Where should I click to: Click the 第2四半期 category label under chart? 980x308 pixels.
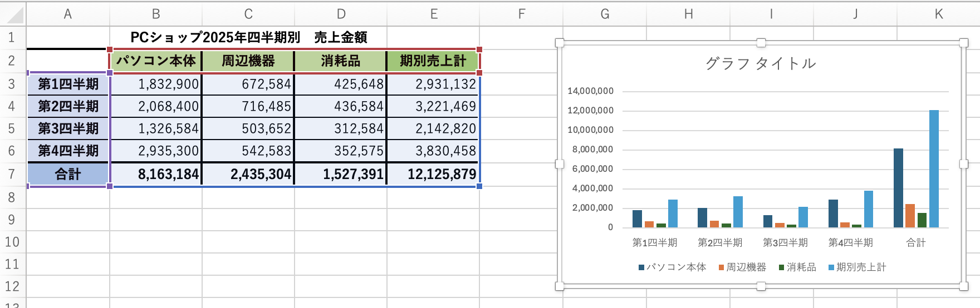coord(720,242)
